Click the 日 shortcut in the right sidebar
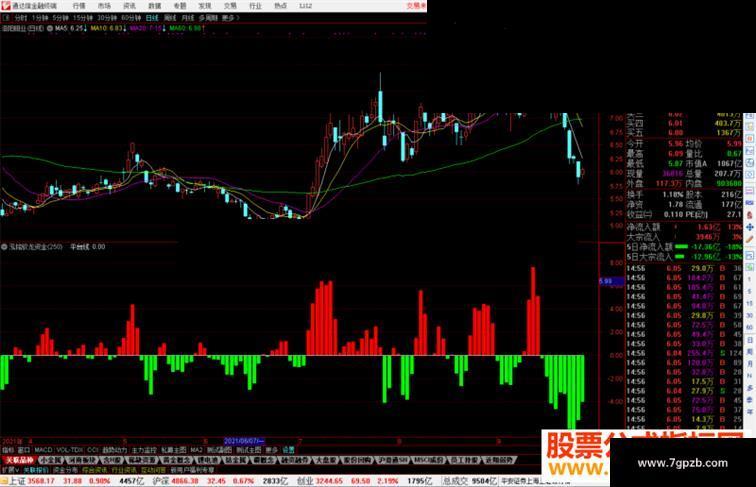This screenshot has height=487, width=756. [x=750, y=339]
